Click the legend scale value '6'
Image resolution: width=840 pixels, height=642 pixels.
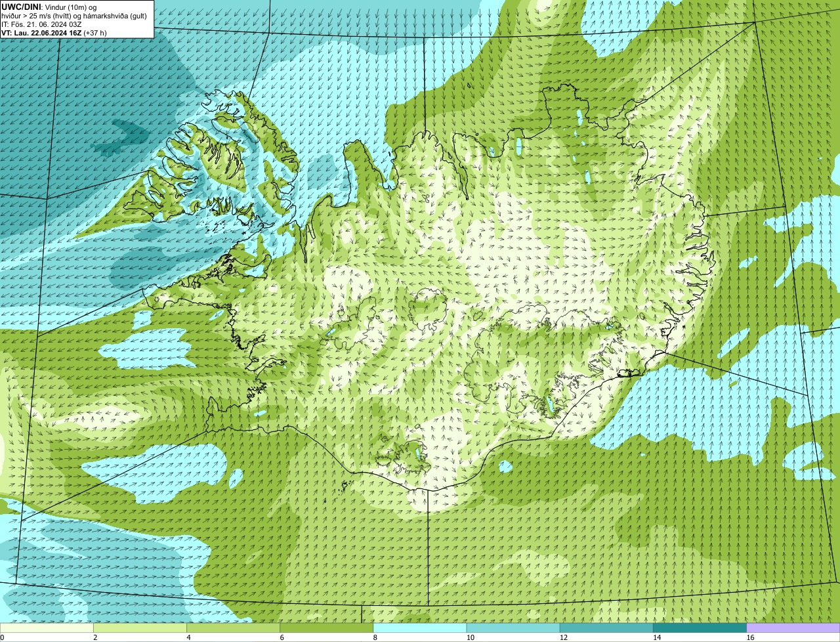click(282, 637)
